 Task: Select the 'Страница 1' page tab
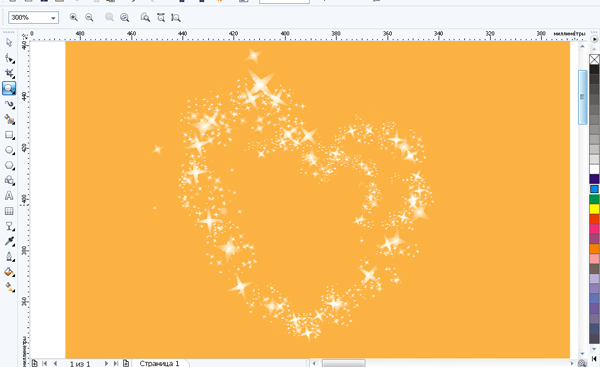pos(159,363)
